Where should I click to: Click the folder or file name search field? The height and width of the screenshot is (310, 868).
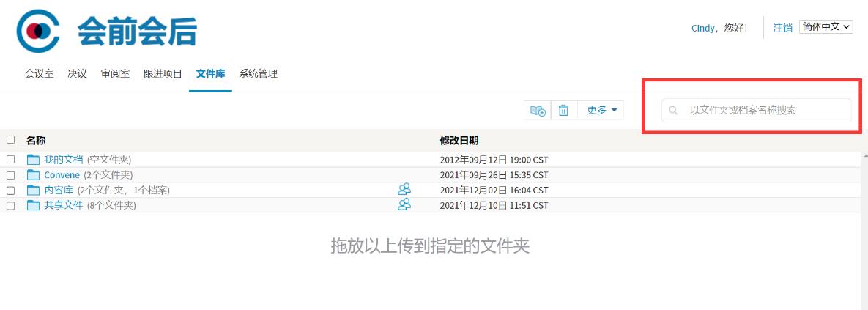756,110
